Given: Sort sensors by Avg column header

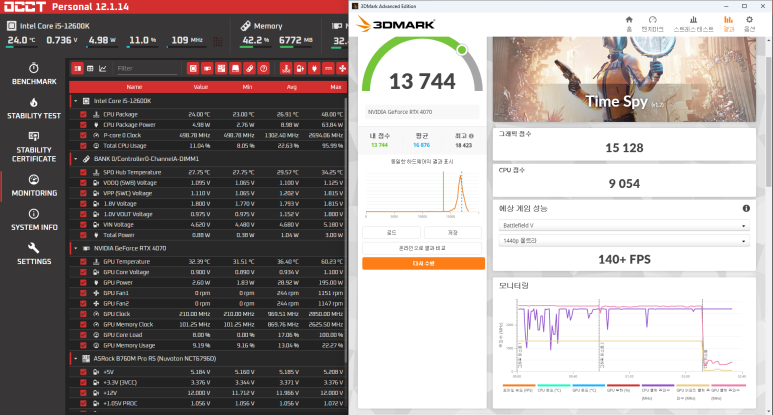Looking at the screenshot, I should 292,87.
